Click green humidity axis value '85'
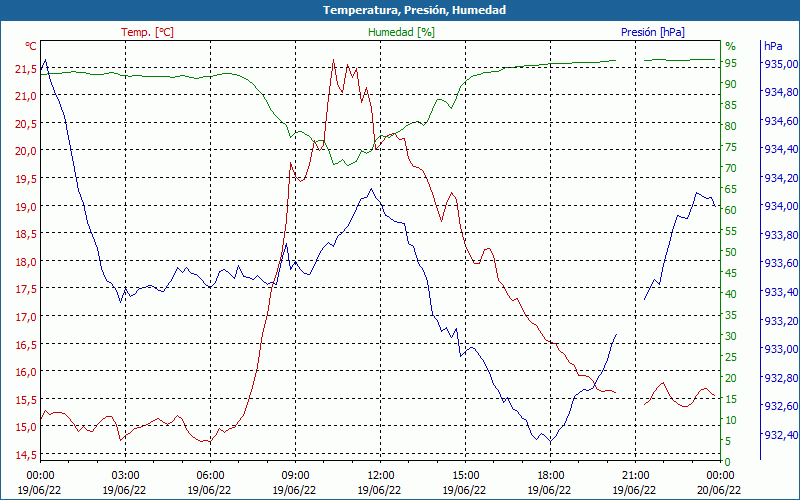Image resolution: width=800 pixels, height=500 pixels. [731, 105]
